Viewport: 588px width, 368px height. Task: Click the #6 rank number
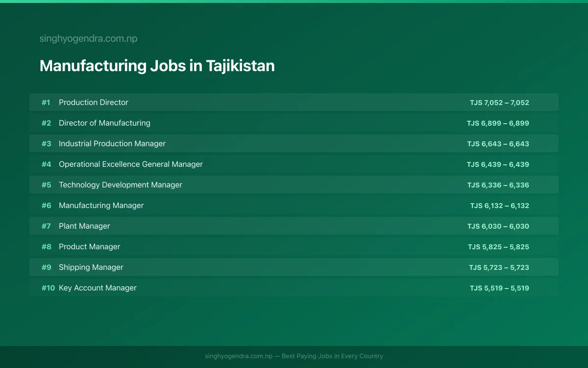click(46, 206)
